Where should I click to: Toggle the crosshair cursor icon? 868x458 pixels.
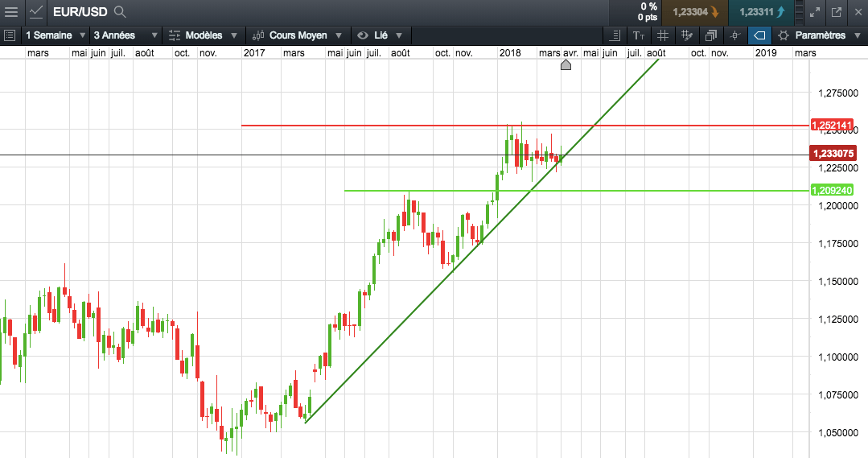[x=735, y=35]
